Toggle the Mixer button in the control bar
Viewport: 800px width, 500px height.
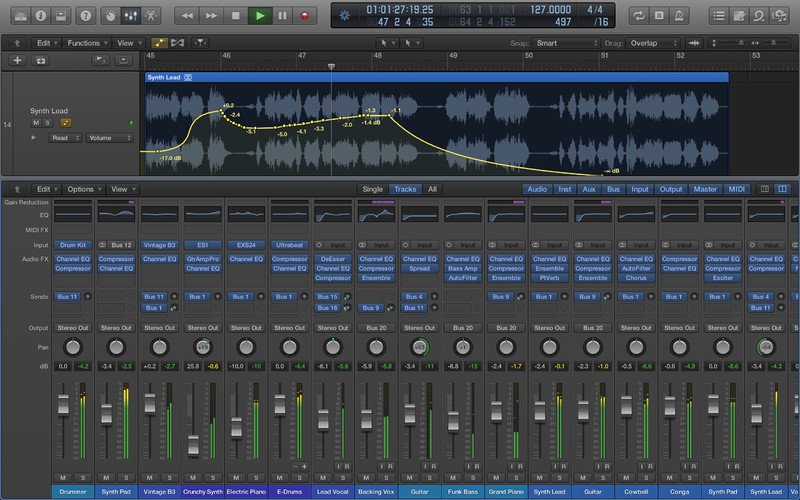point(130,16)
